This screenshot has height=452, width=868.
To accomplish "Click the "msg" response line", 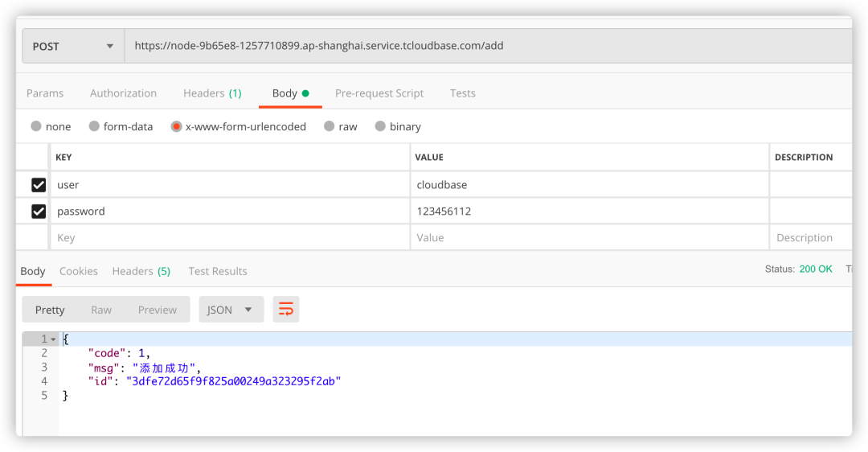I will (x=144, y=368).
